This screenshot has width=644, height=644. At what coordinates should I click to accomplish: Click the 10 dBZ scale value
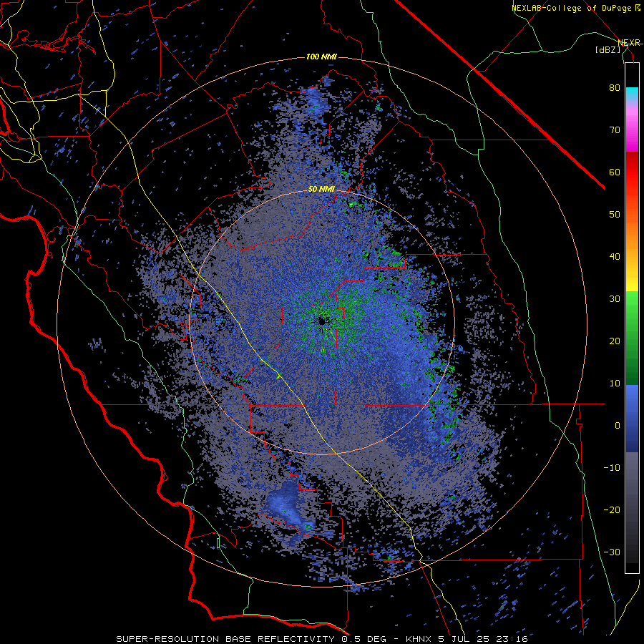(615, 384)
